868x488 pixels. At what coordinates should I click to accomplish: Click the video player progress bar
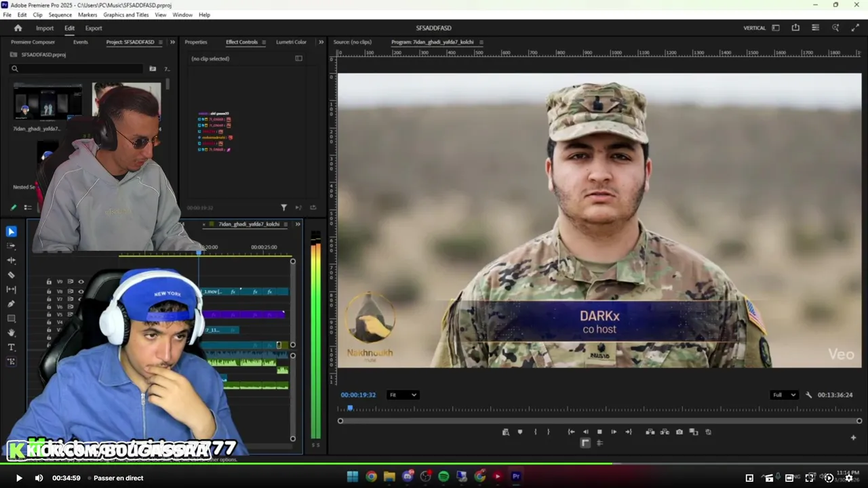[434, 464]
